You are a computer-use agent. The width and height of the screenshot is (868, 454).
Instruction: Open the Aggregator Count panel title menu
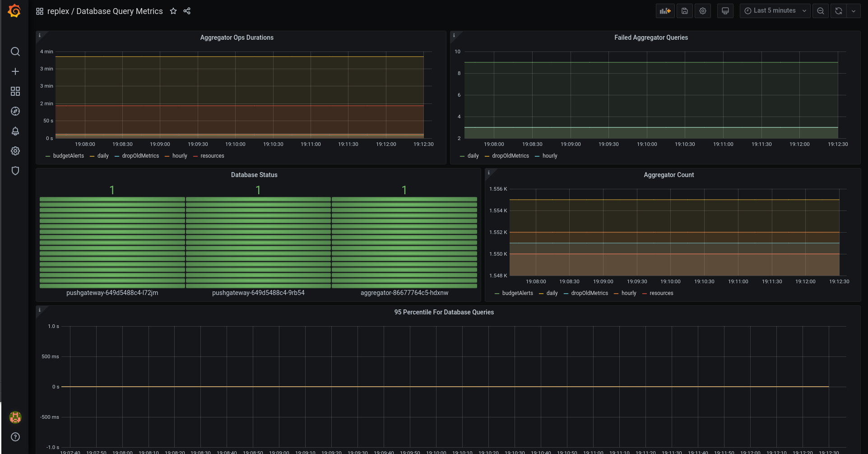click(x=668, y=175)
